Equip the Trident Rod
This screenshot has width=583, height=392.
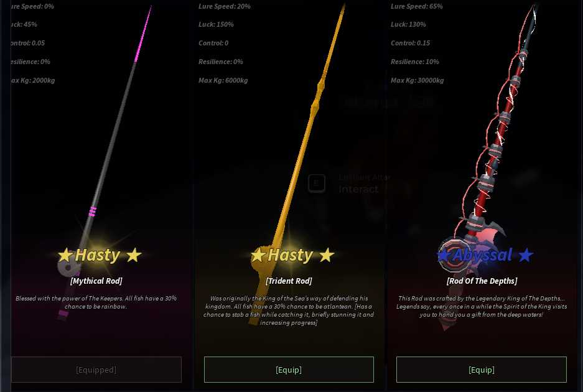click(289, 370)
